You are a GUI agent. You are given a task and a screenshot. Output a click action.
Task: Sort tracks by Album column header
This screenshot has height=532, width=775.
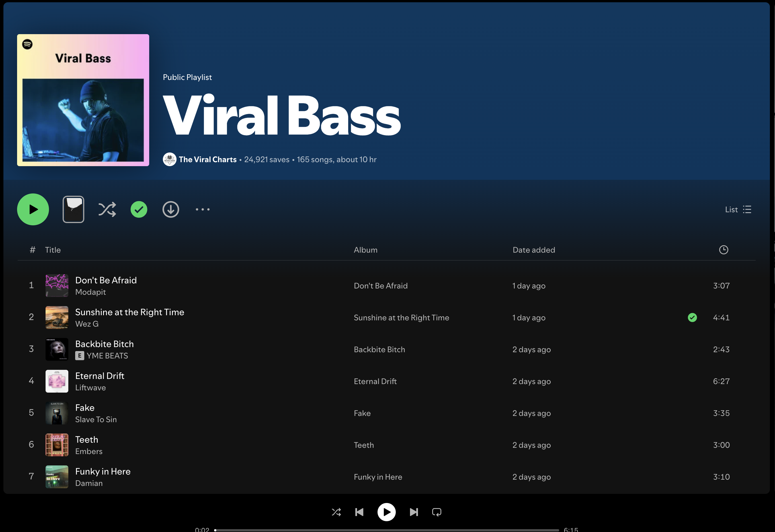pos(365,250)
